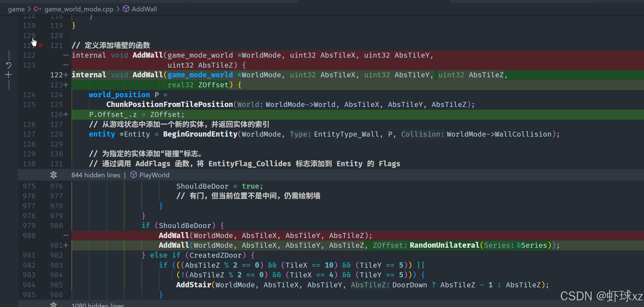Expand the 844 hidden lines region
The width and height of the screenshot is (644, 307).
(96, 175)
